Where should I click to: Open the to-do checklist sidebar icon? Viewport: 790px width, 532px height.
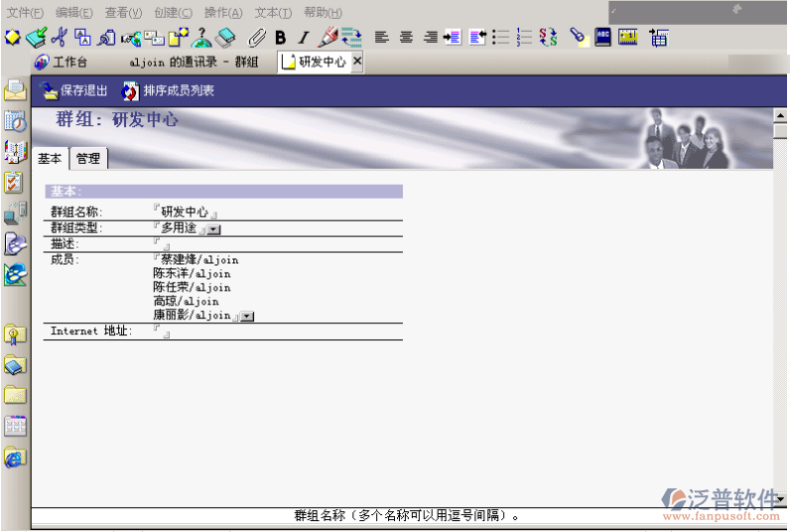(14, 183)
